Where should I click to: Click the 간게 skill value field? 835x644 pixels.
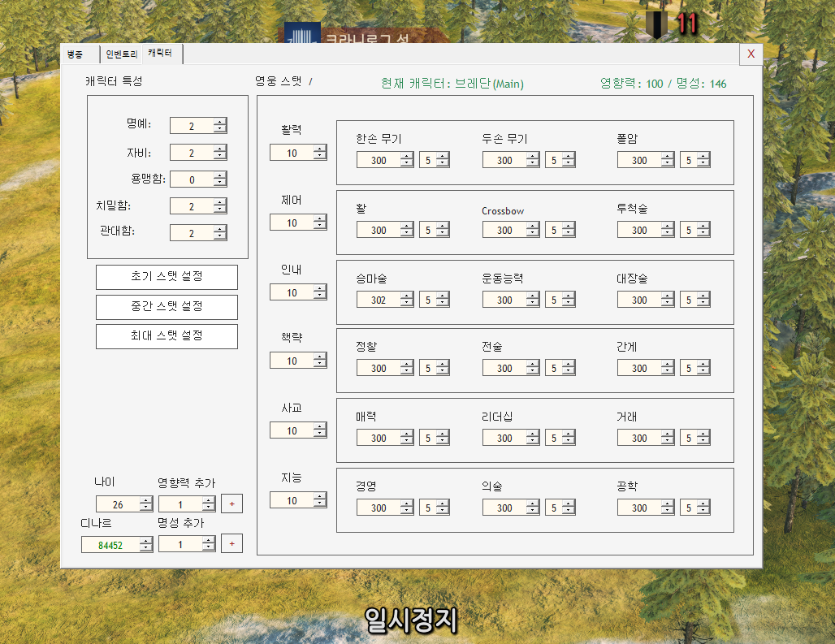639,368
